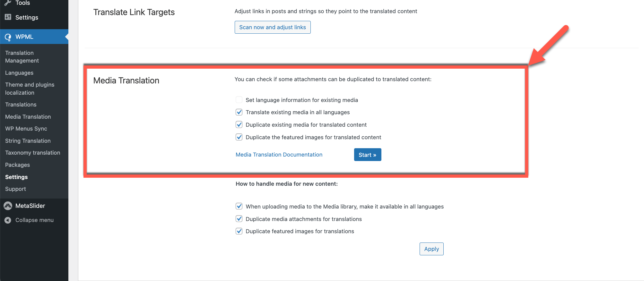
Task: Click the Collapse menu arrow icon
Action: point(8,220)
